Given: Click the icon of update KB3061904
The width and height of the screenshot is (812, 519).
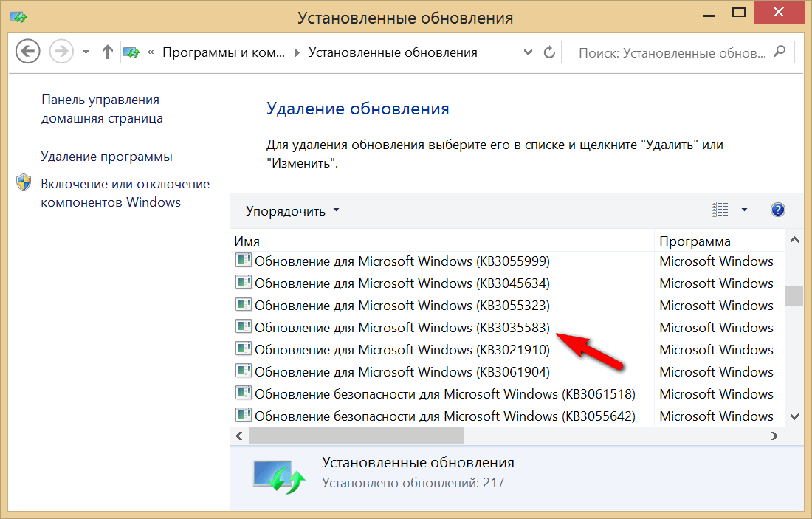Looking at the screenshot, I should [244, 371].
